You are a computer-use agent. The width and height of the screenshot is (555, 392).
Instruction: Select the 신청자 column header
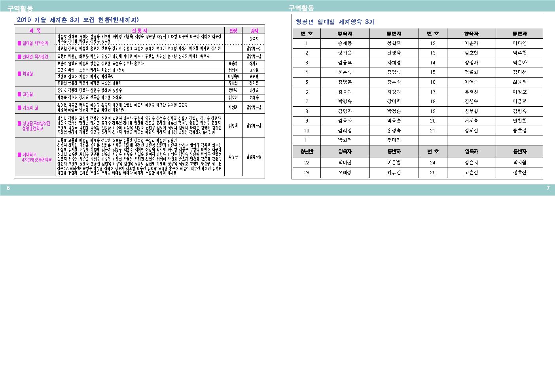[x=140, y=30]
